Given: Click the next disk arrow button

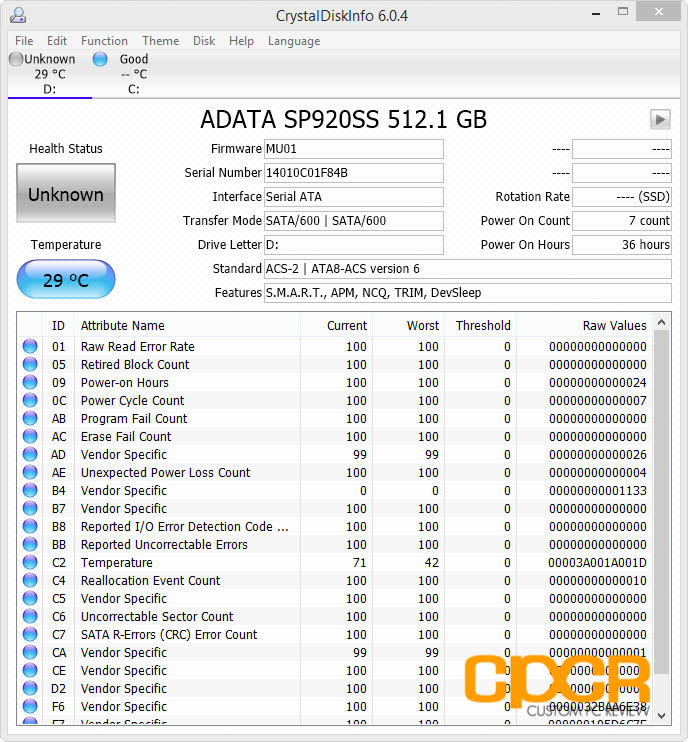Looking at the screenshot, I should [660, 119].
